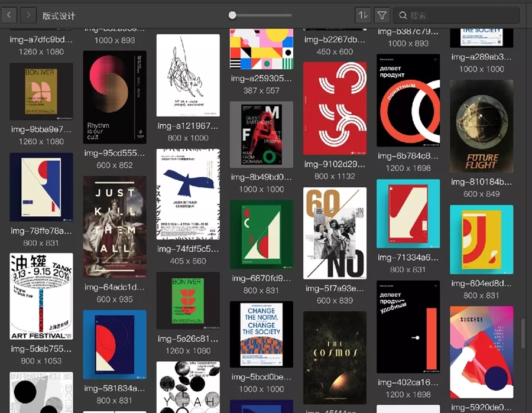Click the back navigation arrow
Viewport: 532px width, 413px height.
coord(11,15)
